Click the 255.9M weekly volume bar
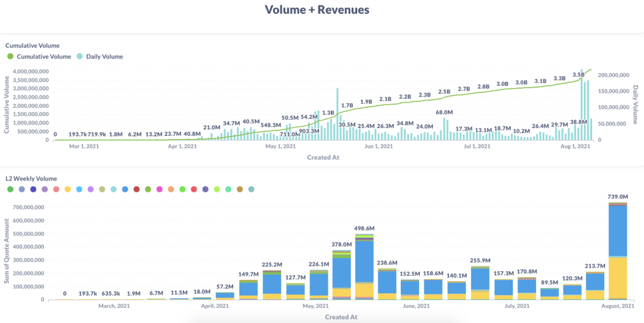This screenshot has height=323, width=644. coord(480,283)
